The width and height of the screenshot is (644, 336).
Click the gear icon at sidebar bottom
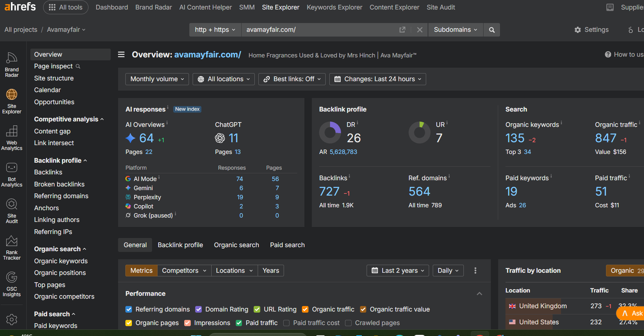click(x=12, y=319)
